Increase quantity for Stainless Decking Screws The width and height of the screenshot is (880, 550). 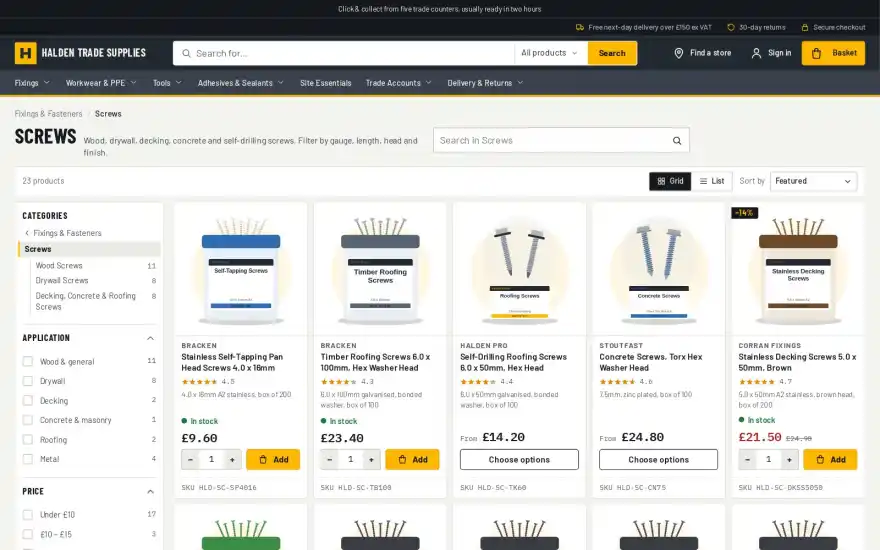point(790,460)
